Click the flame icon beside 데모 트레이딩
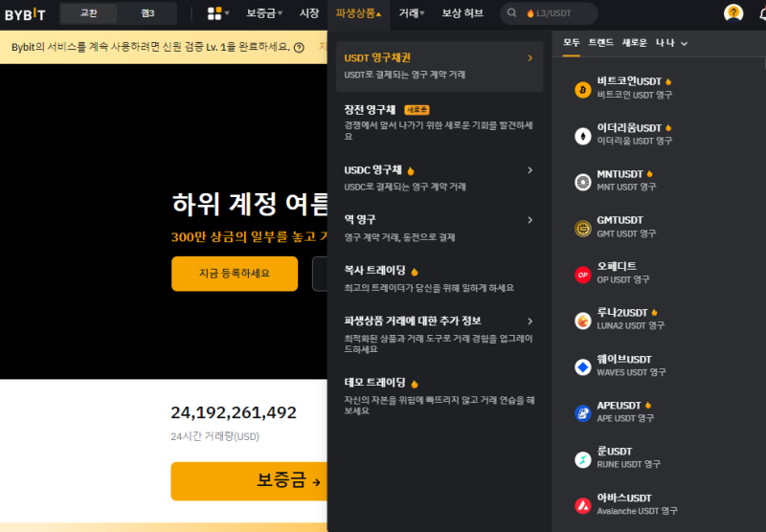766x532 pixels. (x=415, y=384)
